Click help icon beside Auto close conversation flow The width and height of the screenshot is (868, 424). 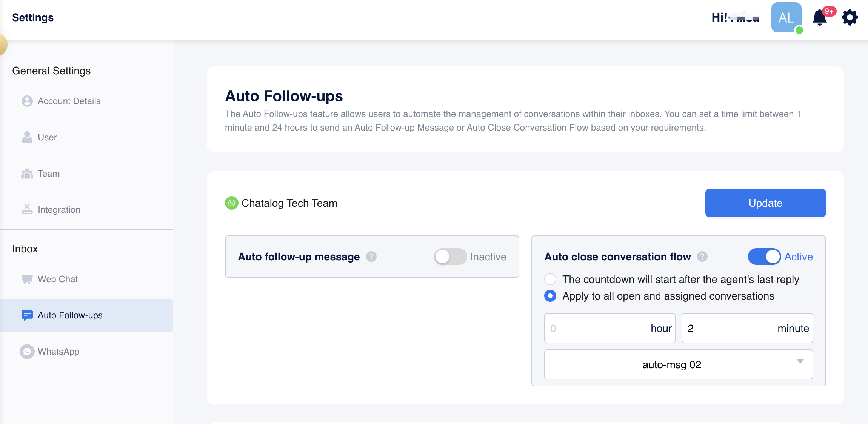(702, 257)
